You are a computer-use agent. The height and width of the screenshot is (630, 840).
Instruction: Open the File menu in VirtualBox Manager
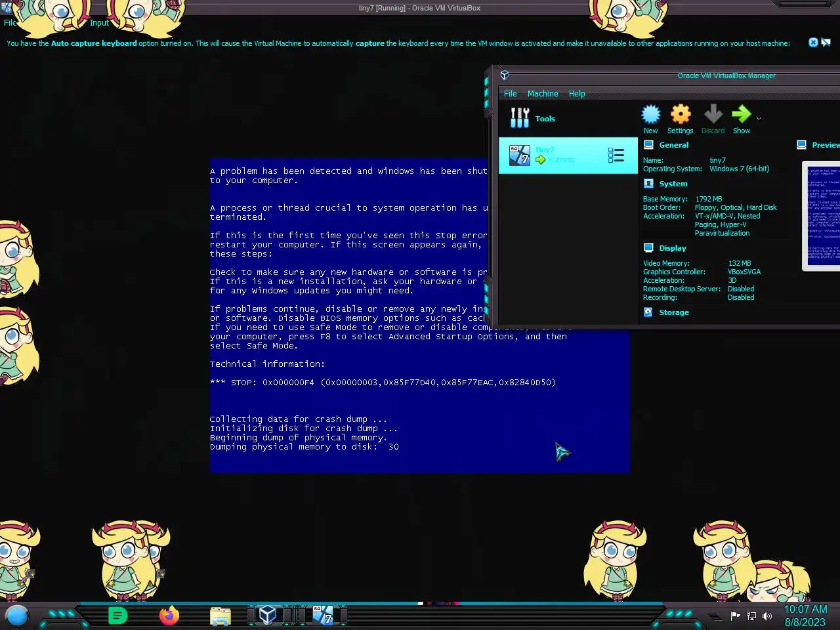coord(510,94)
